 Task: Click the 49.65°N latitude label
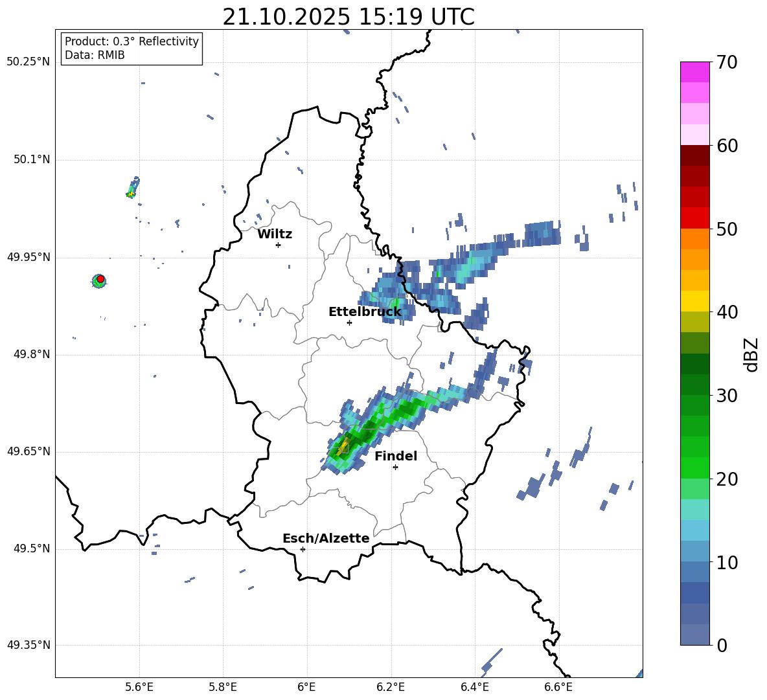[x=29, y=451]
